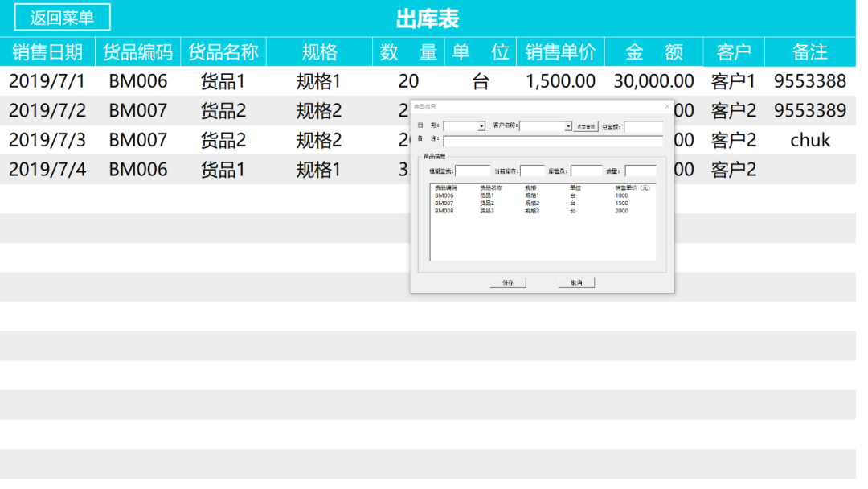Click the 返回菜单 button
Image resolution: width=868 pixels, height=489 pixels.
[63, 18]
